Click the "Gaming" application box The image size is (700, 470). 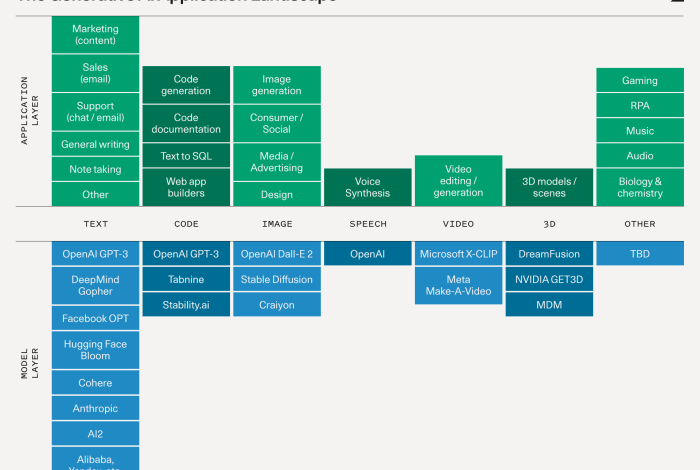pos(640,80)
